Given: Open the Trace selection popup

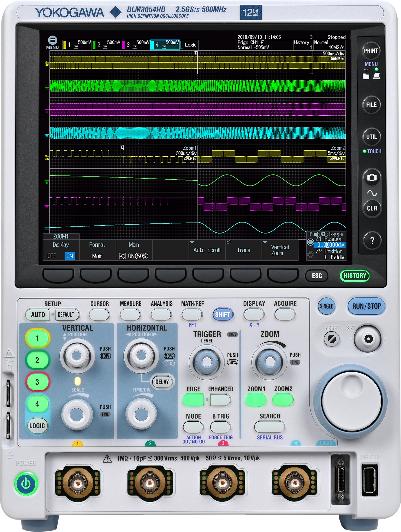Looking at the screenshot, I should (243, 250).
